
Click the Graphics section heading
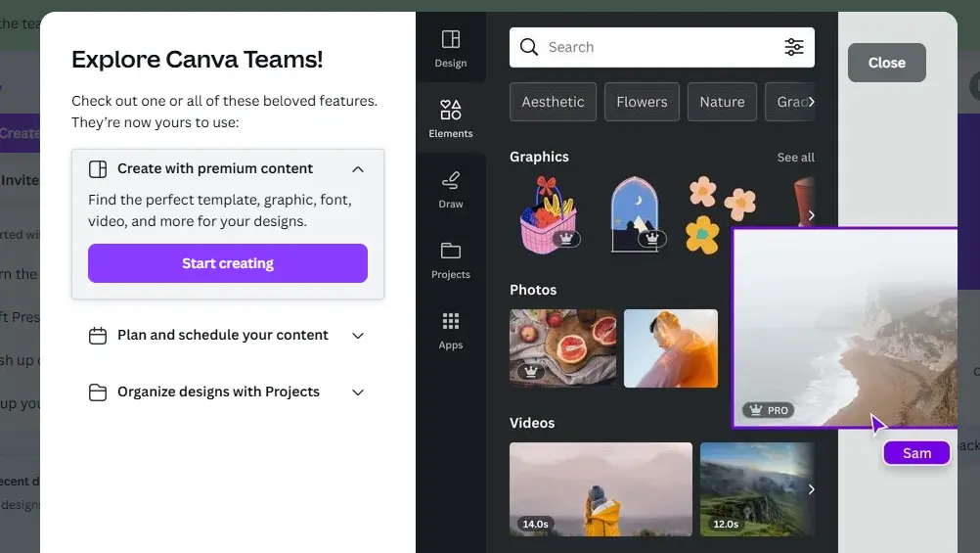pos(539,157)
